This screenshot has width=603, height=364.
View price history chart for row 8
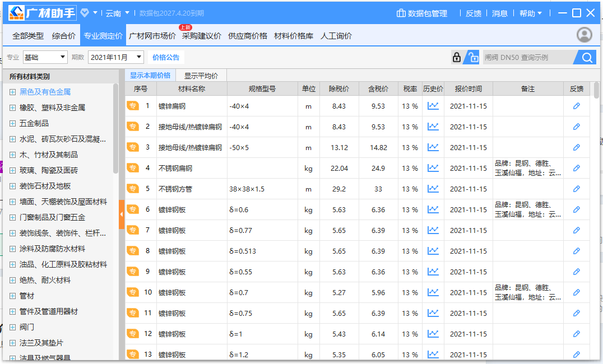pyautogui.click(x=433, y=251)
